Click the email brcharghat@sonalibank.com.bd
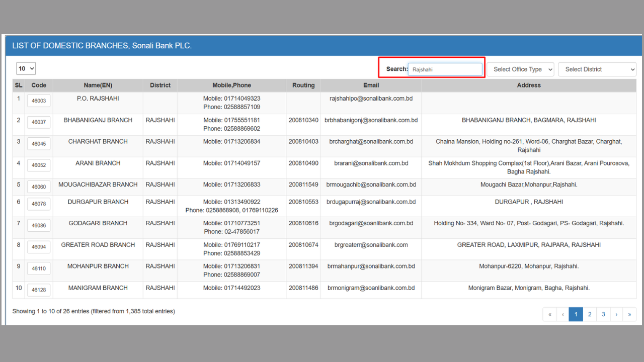This screenshot has width=644, height=362. tap(371, 142)
